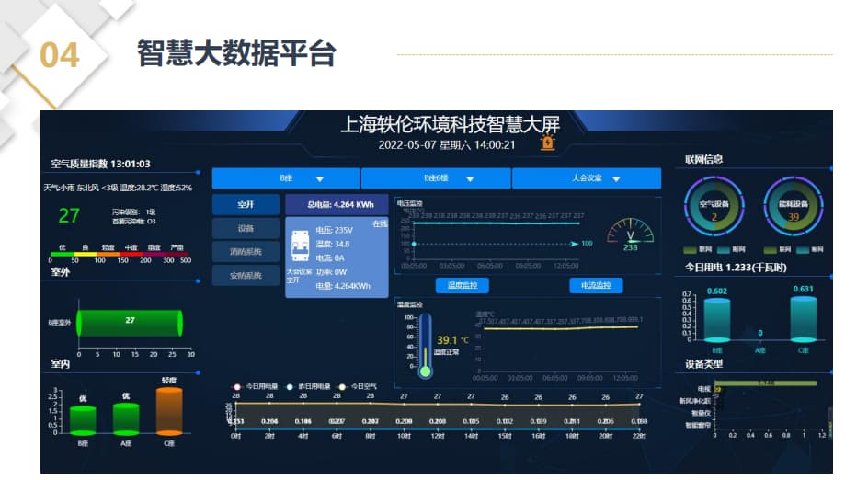Click the slide title 智慧大数据平台
The height and width of the screenshot is (480, 868).
point(236,53)
